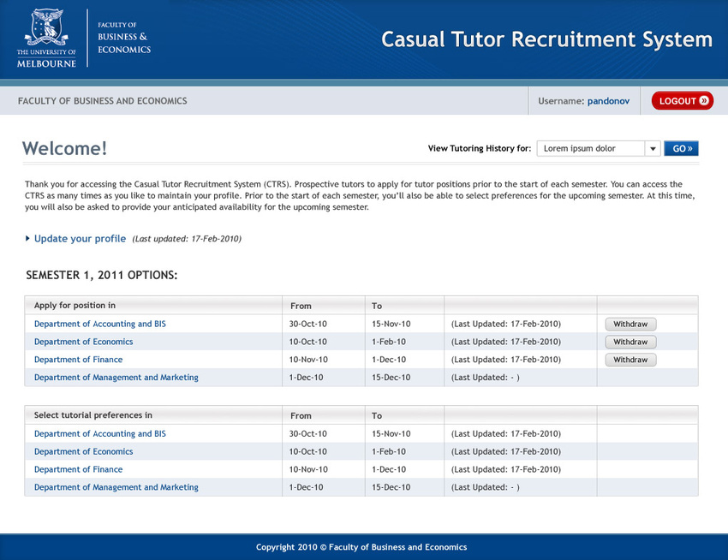Open the Update your profile link

click(x=80, y=239)
